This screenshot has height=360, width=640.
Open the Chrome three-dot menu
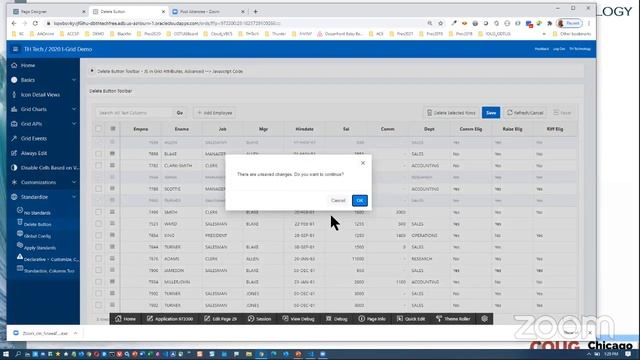click(x=589, y=23)
